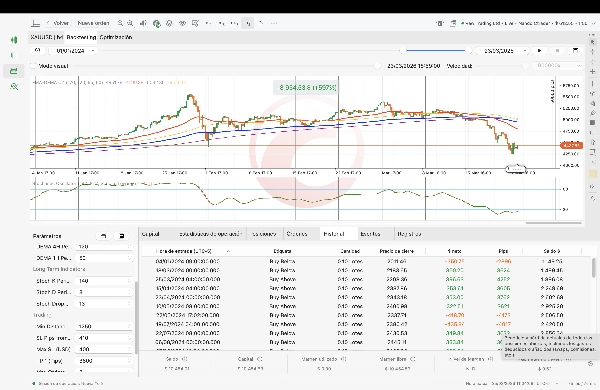Image resolution: width=600 pixels, height=390 pixels.
Task: Open the Órdenes results tab
Action: coord(297,234)
